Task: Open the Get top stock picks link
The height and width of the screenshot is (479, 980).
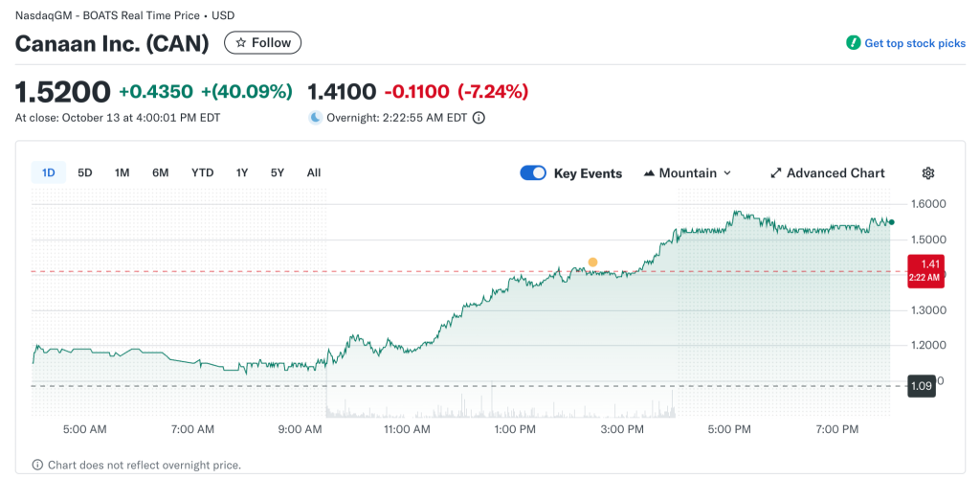Action: tap(915, 43)
